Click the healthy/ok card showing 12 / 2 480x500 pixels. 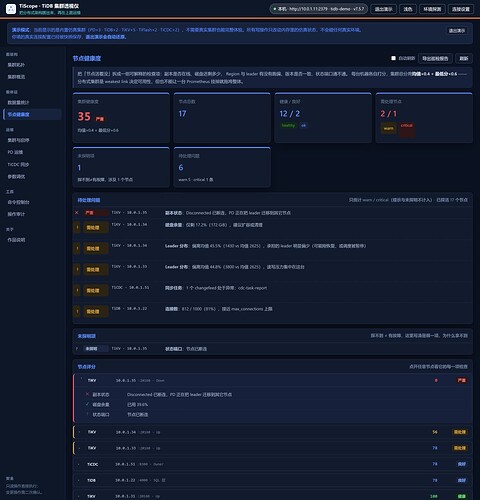point(323,118)
